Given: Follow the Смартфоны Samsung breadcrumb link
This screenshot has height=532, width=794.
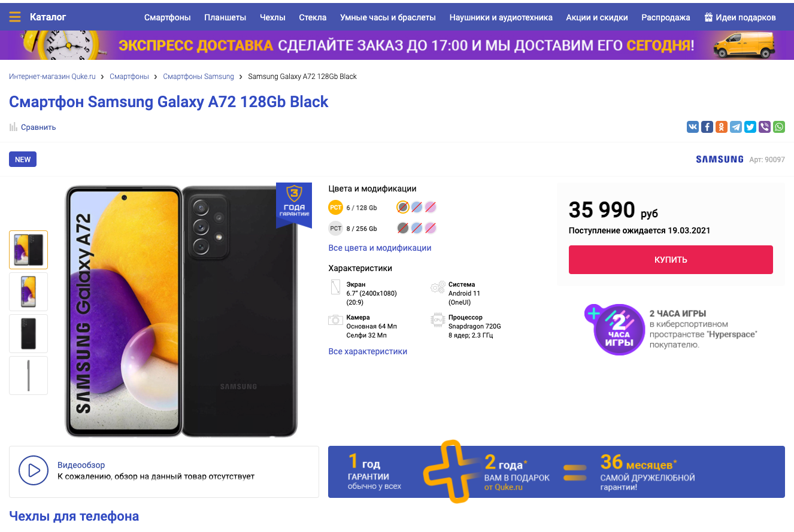Looking at the screenshot, I should 198,77.
